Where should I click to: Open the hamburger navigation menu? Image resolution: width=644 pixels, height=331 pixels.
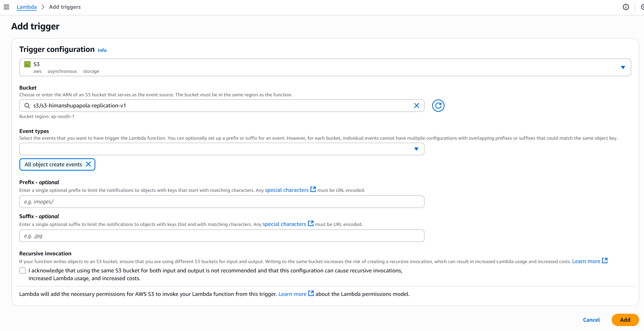(6, 7)
